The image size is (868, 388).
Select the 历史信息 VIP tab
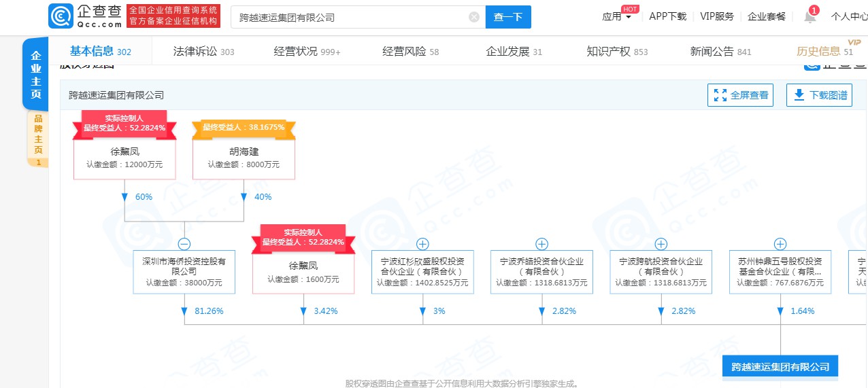click(824, 51)
